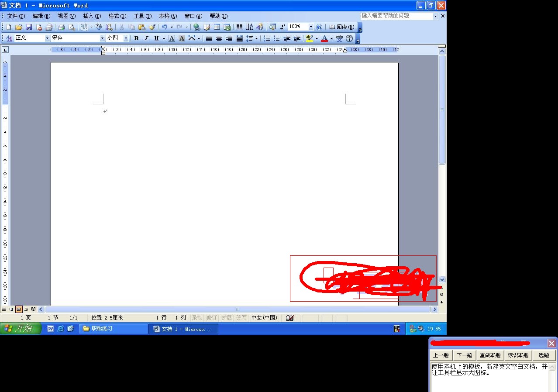The height and width of the screenshot is (392, 558).
Task: Insert Excel worksheet icon
Action: click(x=227, y=27)
